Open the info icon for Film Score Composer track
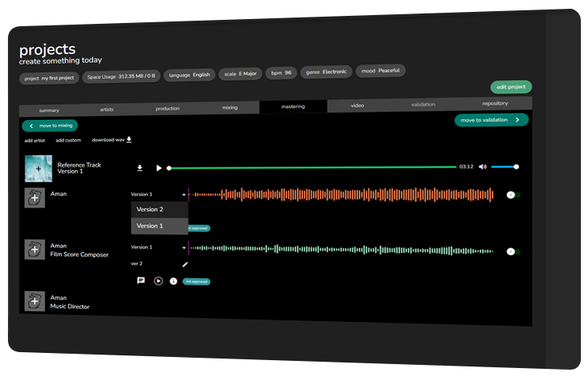 [x=173, y=281]
